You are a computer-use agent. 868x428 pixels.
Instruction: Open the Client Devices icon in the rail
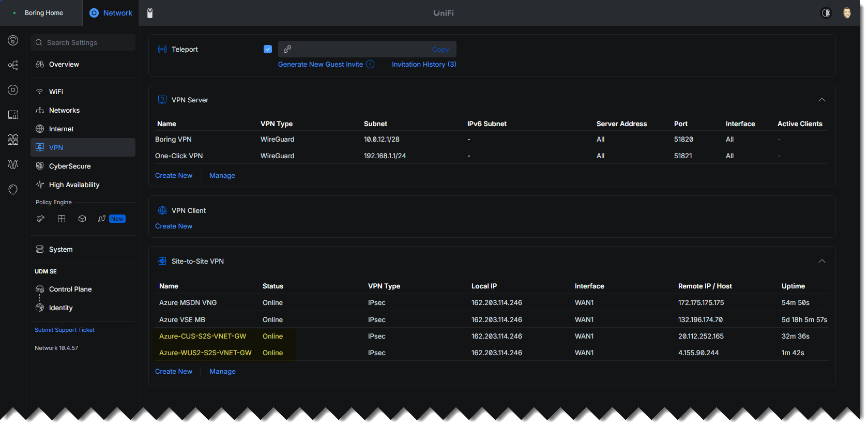[x=13, y=115]
